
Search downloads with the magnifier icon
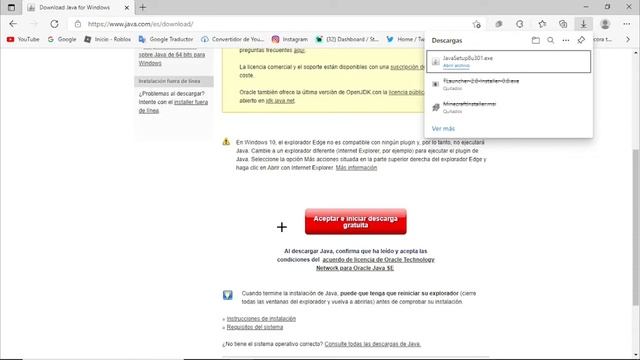(551, 40)
